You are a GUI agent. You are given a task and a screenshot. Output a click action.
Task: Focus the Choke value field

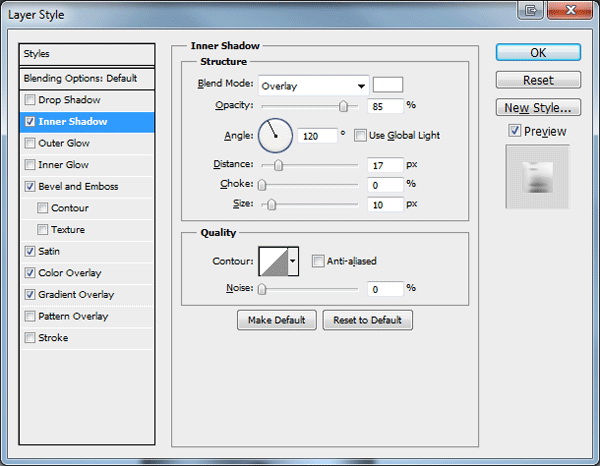click(x=385, y=185)
